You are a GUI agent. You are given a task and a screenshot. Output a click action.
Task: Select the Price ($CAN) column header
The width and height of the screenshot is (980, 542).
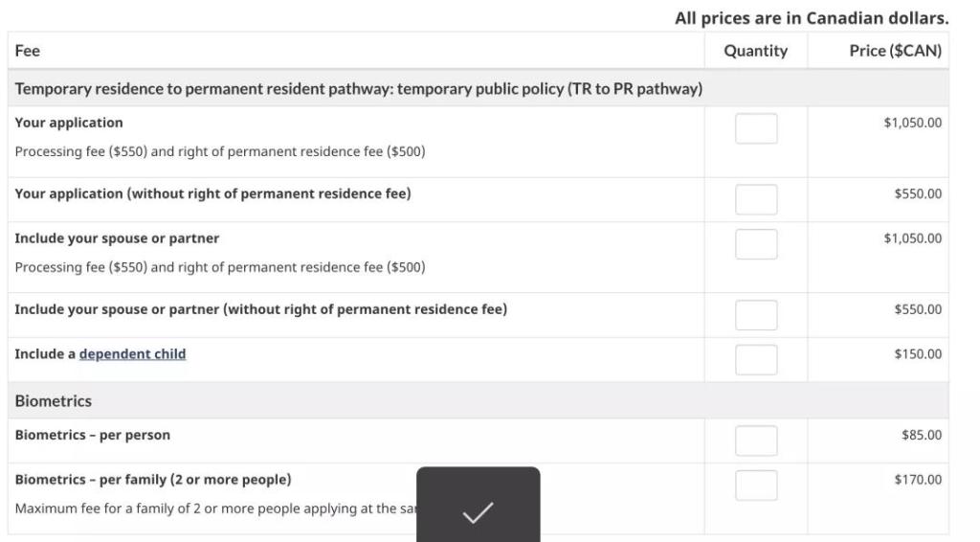pyautogui.click(x=895, y=52)
